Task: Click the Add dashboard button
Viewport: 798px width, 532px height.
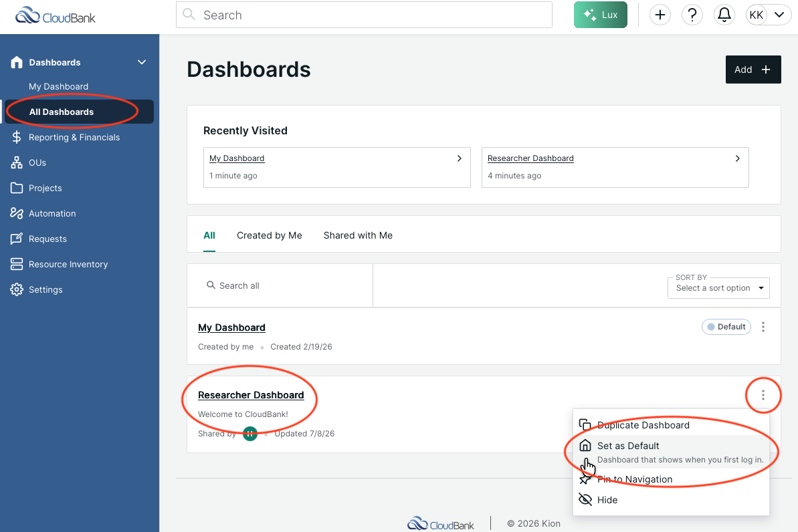Action: [753, 70]
